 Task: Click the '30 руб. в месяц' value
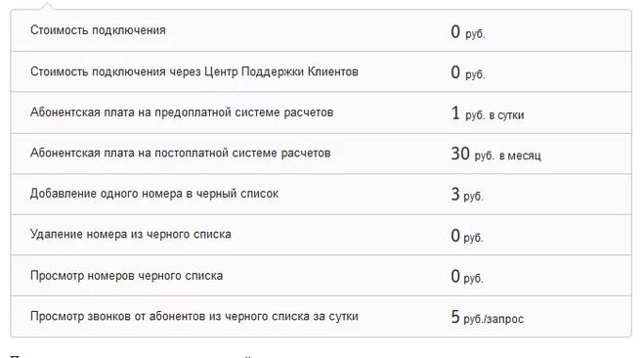[495, 154]
